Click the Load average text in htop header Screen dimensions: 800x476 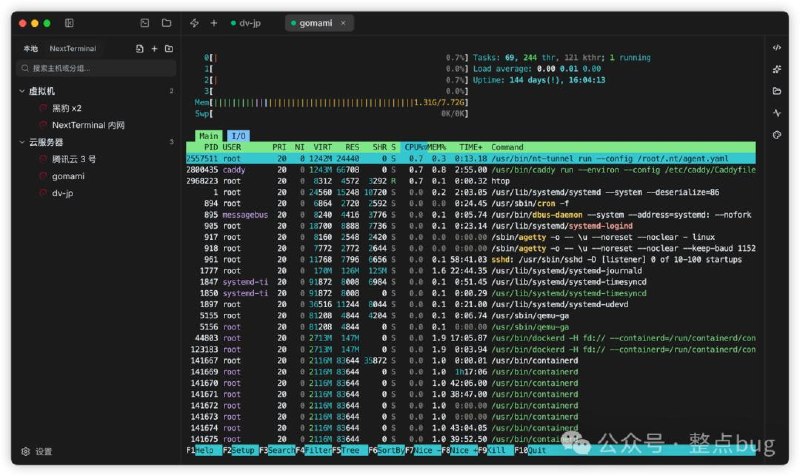click(x=537, y=69)
